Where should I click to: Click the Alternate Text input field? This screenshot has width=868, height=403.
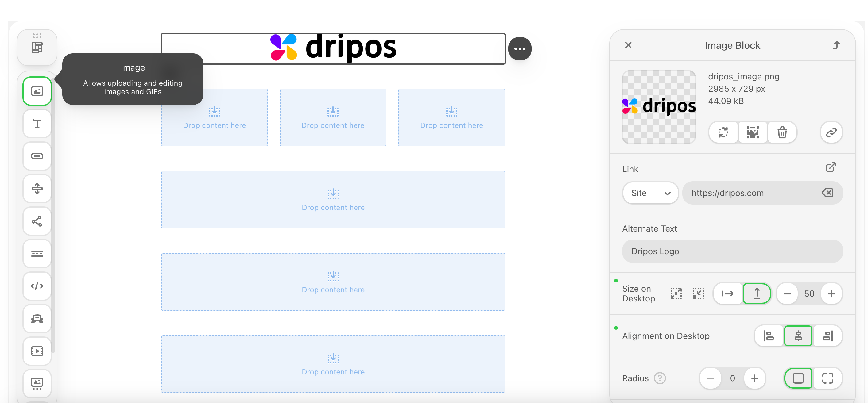point(732,251)
